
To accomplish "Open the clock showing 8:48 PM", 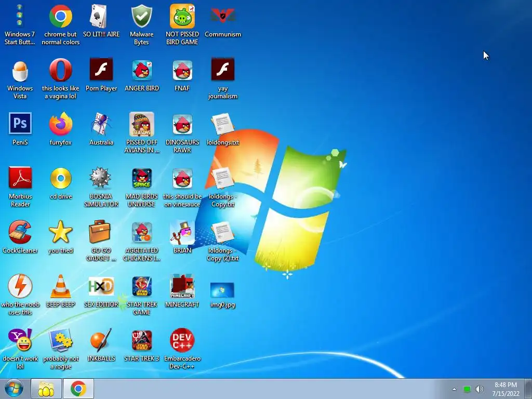I will 506,389.
